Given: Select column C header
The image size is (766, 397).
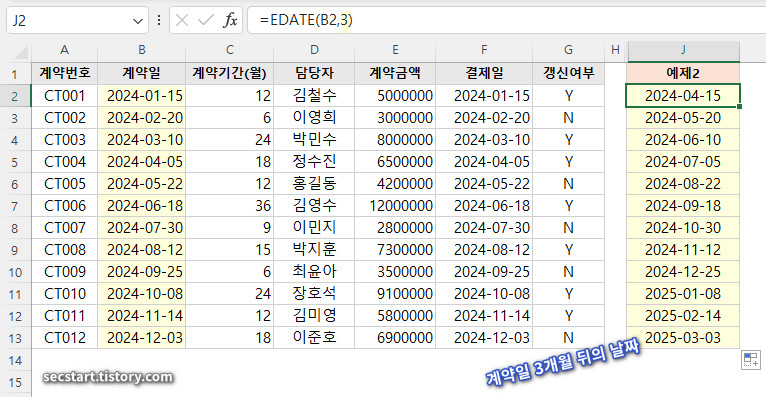Looking at the screenshot, I should click(x=230, y=50).
